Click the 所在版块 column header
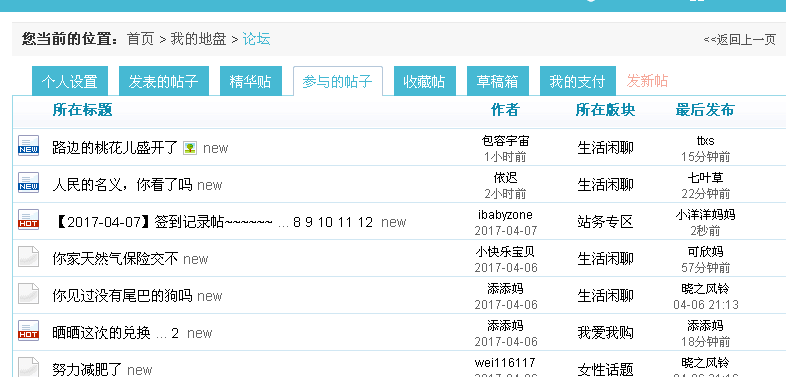Viewport: 786px width, 377px height. pos(606,110)
